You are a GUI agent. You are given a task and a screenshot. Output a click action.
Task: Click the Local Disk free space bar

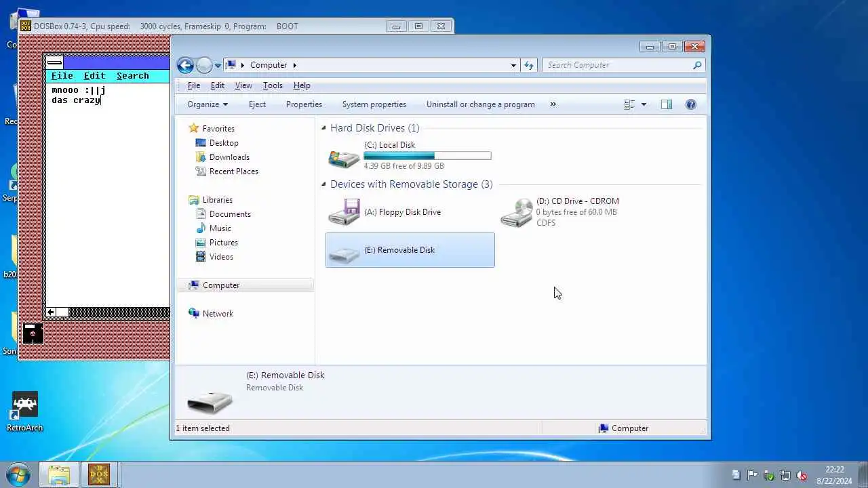click(x=427, y=156)
